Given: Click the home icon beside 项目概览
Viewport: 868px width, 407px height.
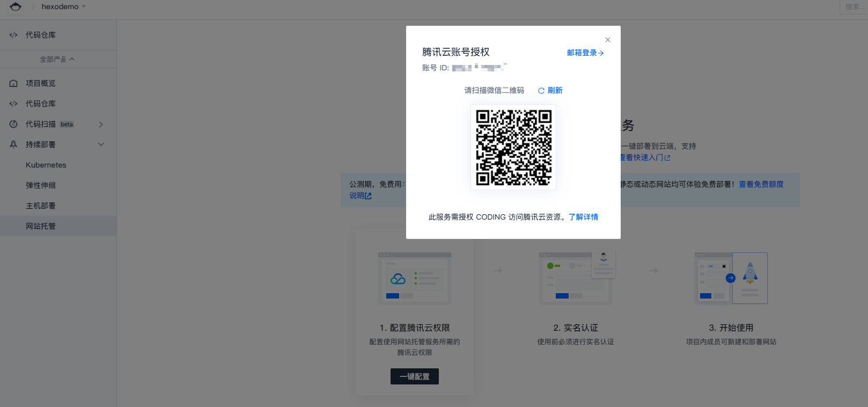Looking at the screenshot, I should tap(13, 83).
